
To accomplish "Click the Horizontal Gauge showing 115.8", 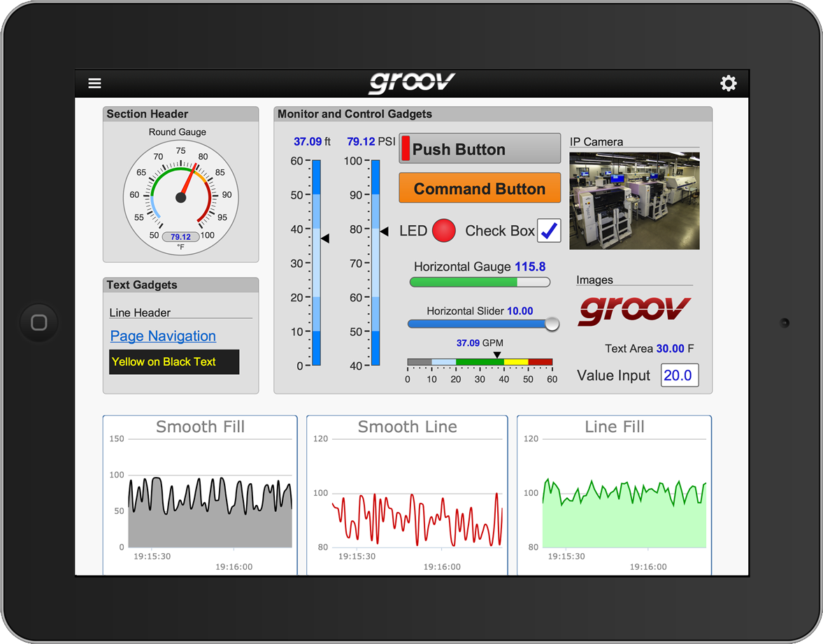I will (480, 282).
